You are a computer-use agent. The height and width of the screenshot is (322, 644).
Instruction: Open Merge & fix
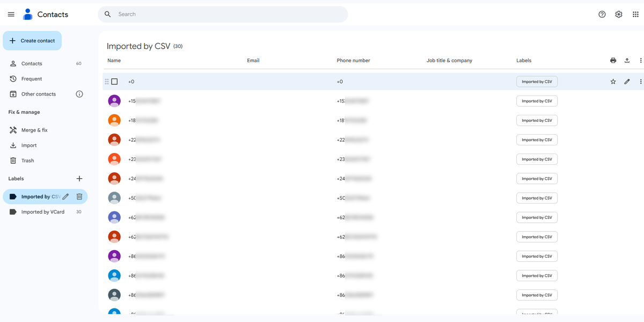click(x=45, y=130)
